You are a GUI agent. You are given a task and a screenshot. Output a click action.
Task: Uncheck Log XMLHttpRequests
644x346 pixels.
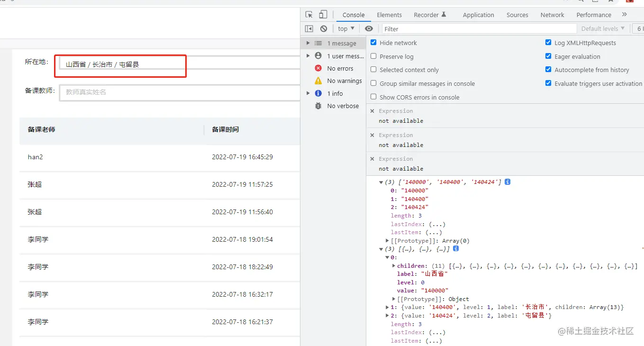(x=548, y=42)
